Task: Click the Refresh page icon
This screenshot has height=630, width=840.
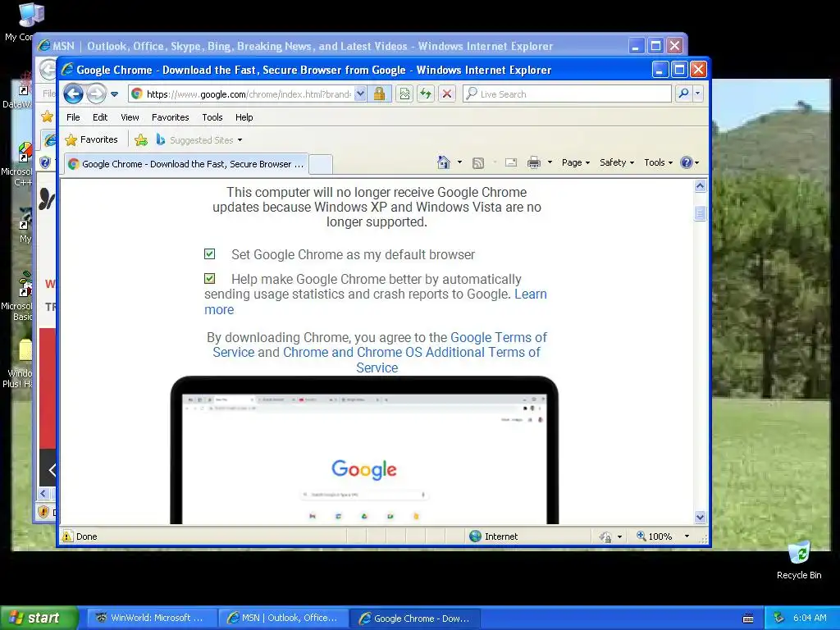Action: 426,94
